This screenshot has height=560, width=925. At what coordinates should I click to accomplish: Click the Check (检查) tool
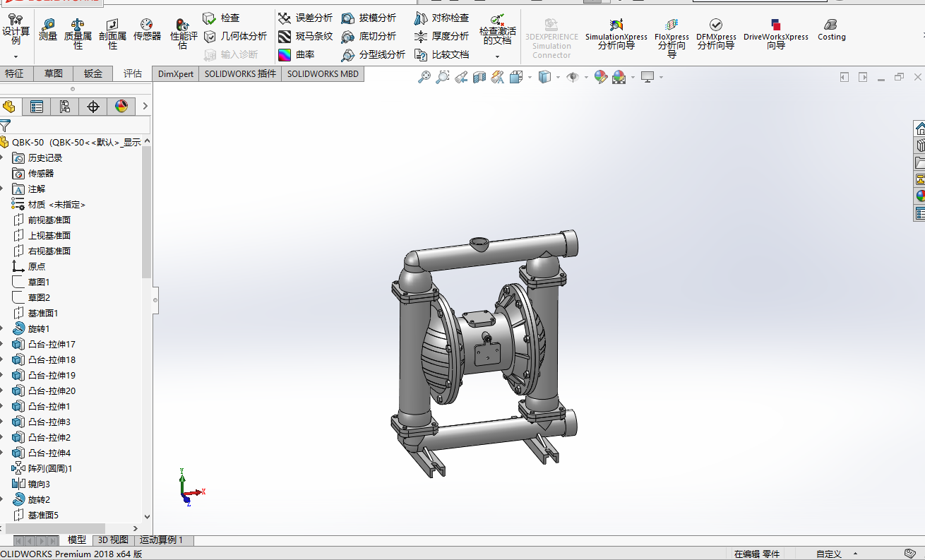pyautogui.click(x=222, y=18)
